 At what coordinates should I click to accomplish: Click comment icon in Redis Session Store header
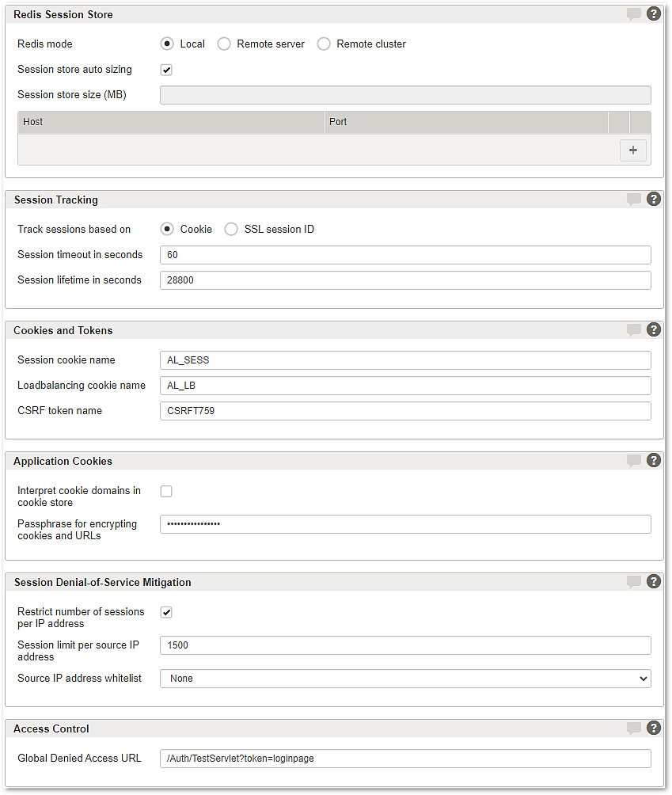click(x=633, y=14)
